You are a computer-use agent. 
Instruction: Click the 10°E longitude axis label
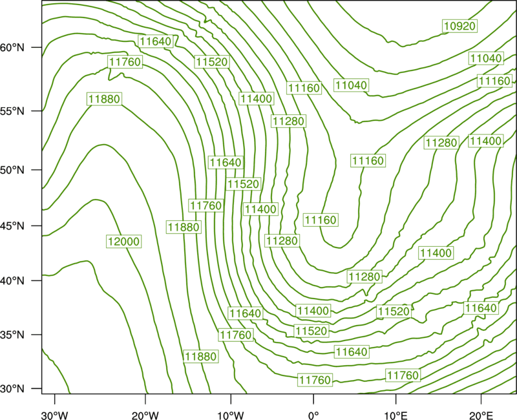point(395,415)
